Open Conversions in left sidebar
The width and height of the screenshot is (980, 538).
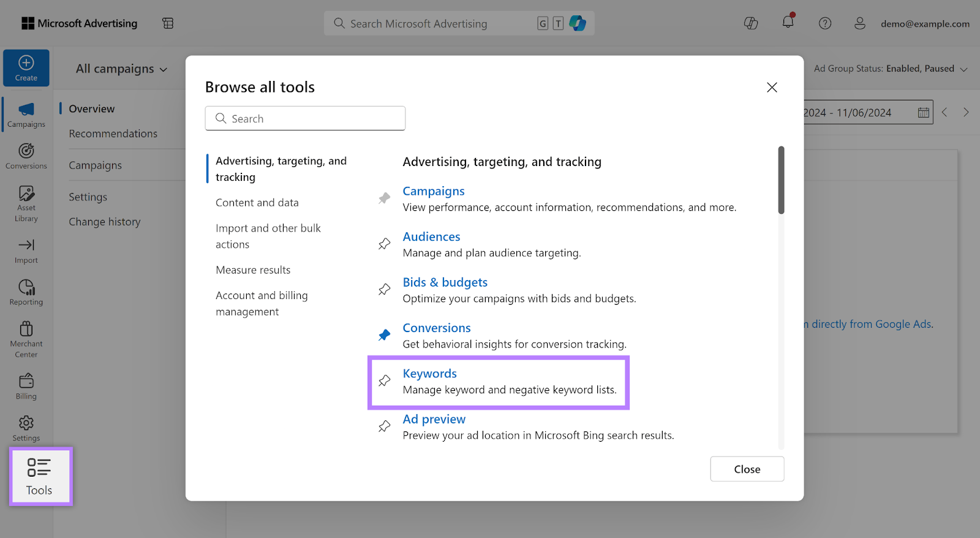pos(26,156)
